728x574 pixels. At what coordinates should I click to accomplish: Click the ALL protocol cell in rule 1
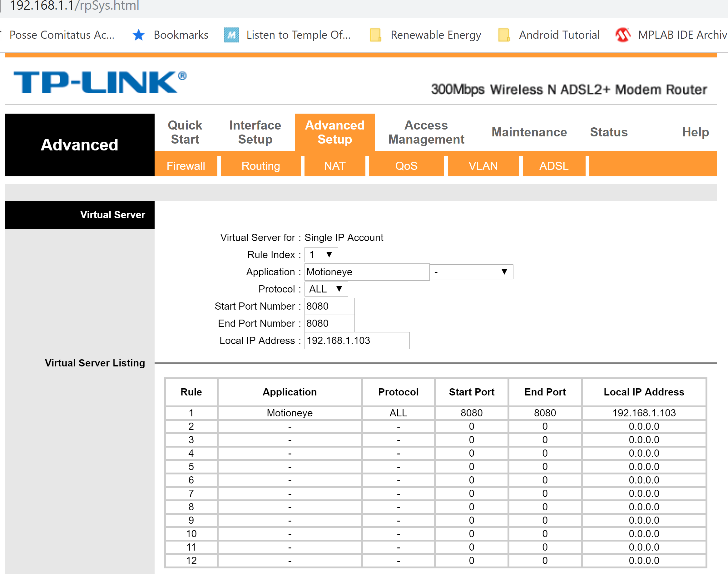click(398, 413)
